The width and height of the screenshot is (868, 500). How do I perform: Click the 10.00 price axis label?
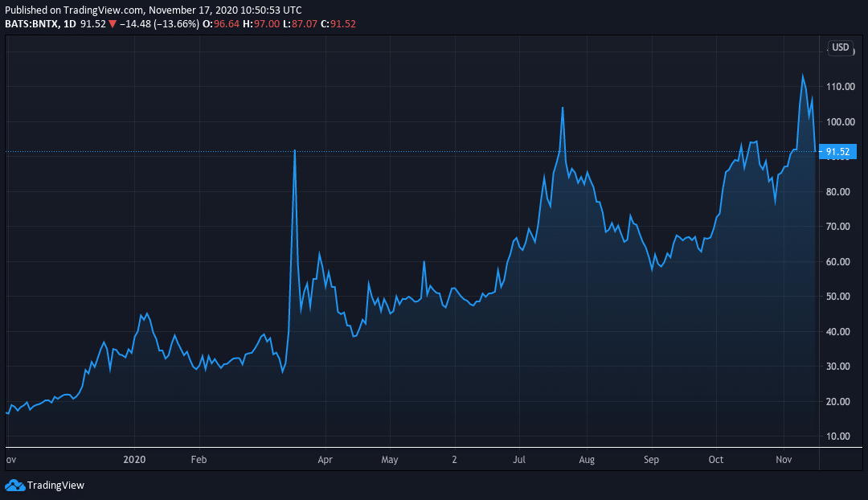point(838,436)
